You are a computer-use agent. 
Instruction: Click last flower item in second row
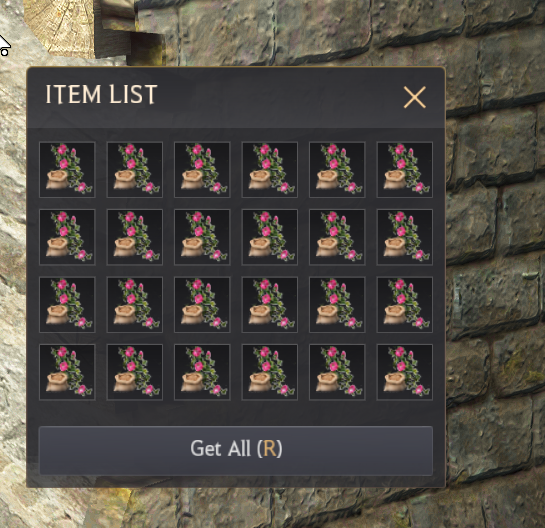click(405, 237)
